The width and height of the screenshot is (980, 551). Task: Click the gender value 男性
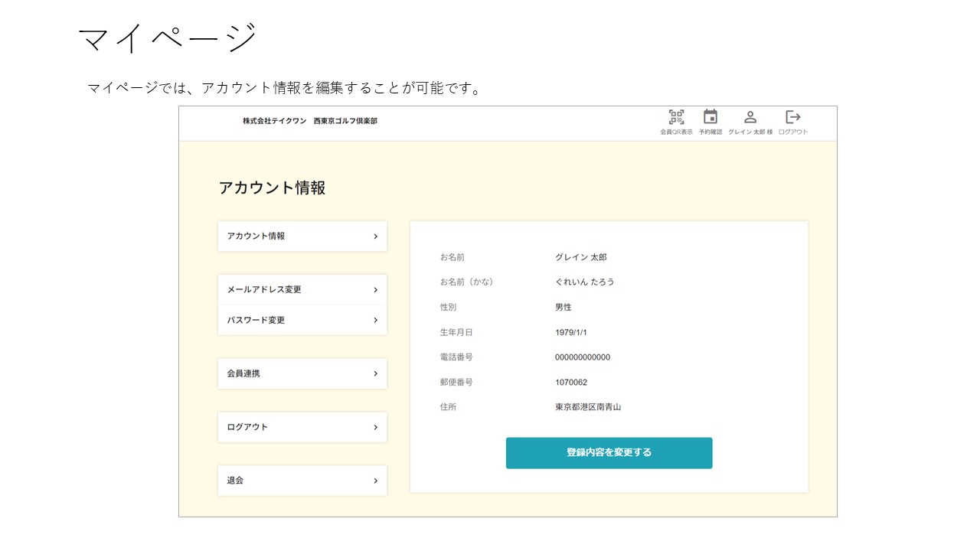[563, 307]
